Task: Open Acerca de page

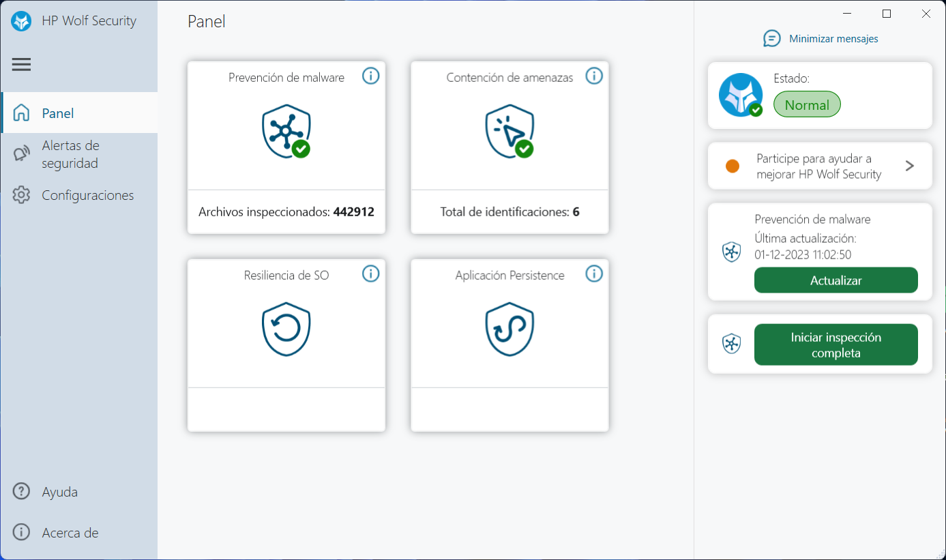Action: tap(79, 533)
